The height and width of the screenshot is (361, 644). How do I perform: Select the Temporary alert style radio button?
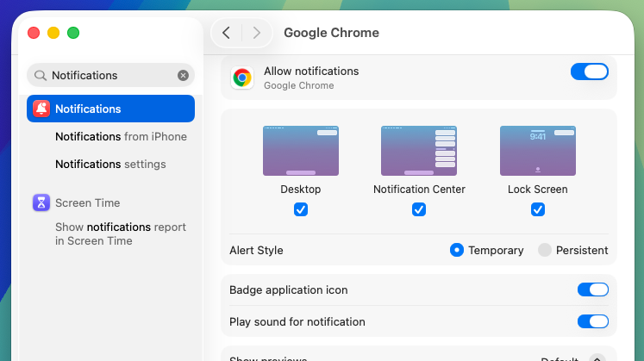pyautogui.click(x=457, y=250)
